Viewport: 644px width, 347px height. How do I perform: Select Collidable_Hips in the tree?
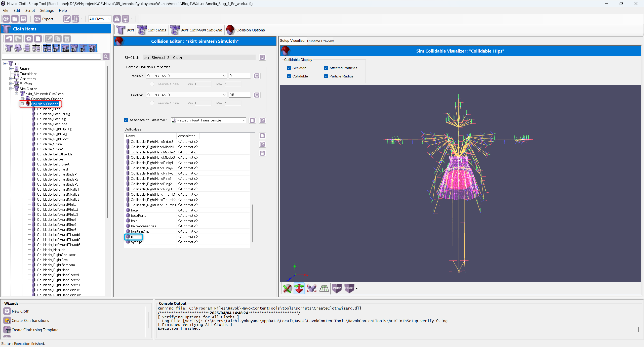coord(49,109)
